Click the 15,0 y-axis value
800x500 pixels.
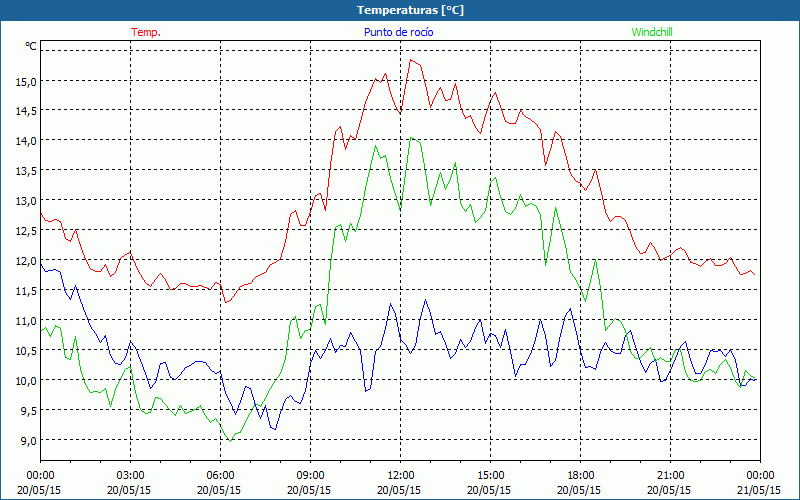[x=26, y=81]
